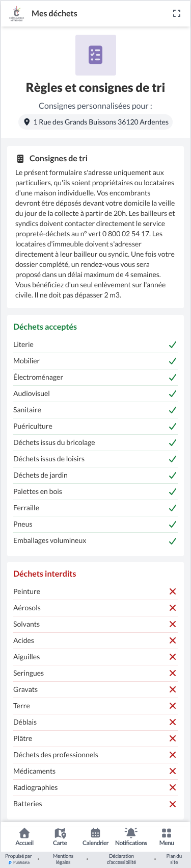Open the Calendrier icon

[95, 833]
